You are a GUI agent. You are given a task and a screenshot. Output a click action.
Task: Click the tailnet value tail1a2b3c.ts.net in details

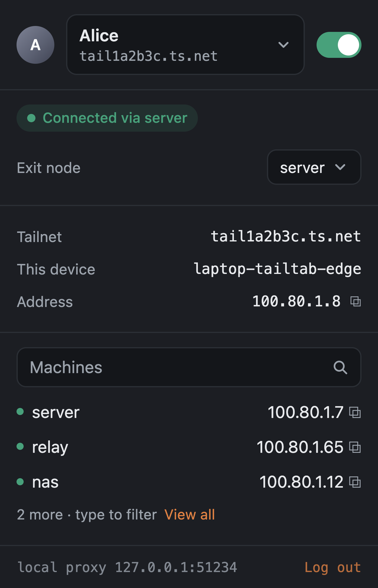pos(286,236)
